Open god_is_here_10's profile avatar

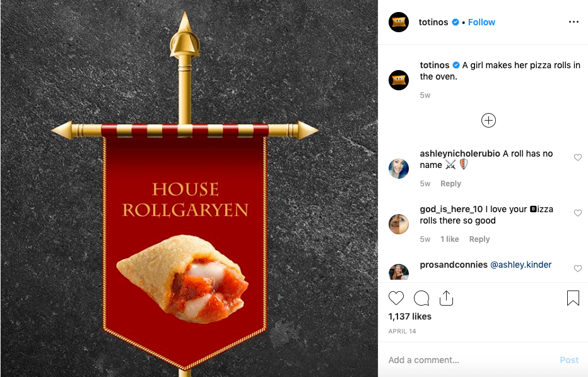[399, 224]
